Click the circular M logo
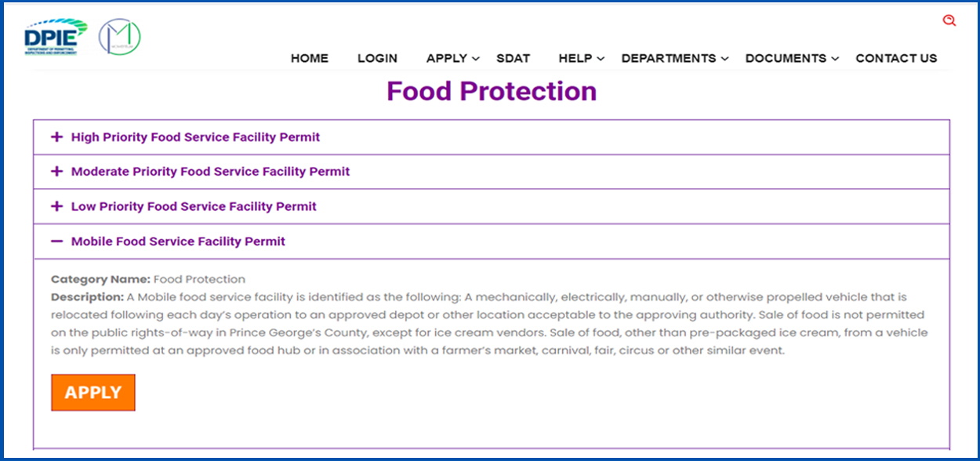The height and width of the screenshot is (461, 980). coord(119,37)
